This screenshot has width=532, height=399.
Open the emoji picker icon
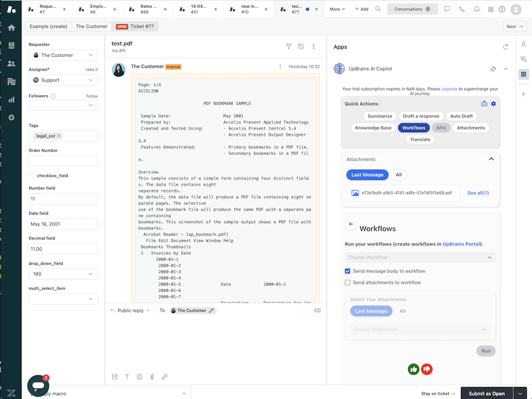click(139, 377)
